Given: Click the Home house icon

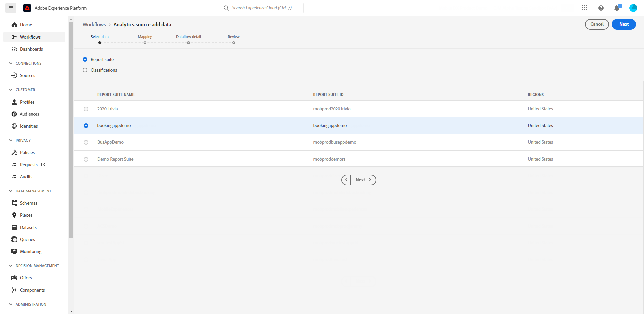Looking at the screenshot, I should pos(14,25).
